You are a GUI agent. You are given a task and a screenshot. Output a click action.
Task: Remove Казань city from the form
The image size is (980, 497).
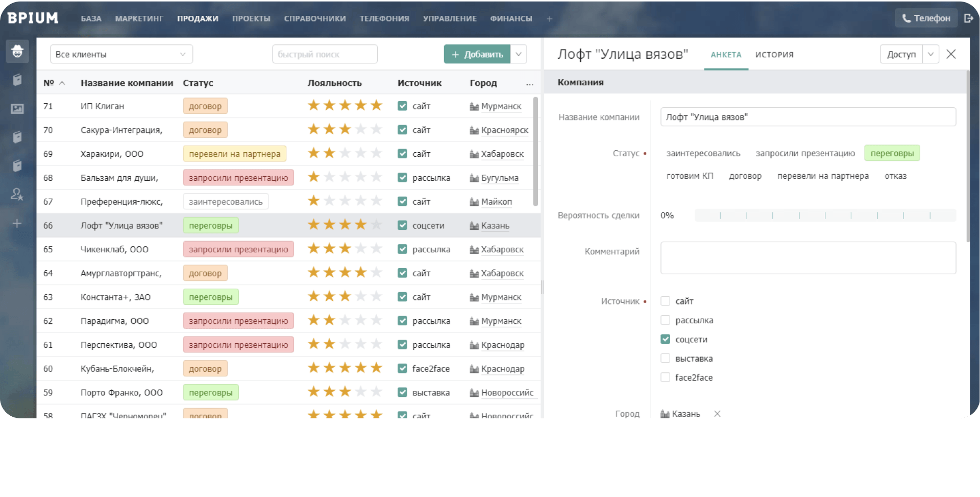click(x=717, y=414)
